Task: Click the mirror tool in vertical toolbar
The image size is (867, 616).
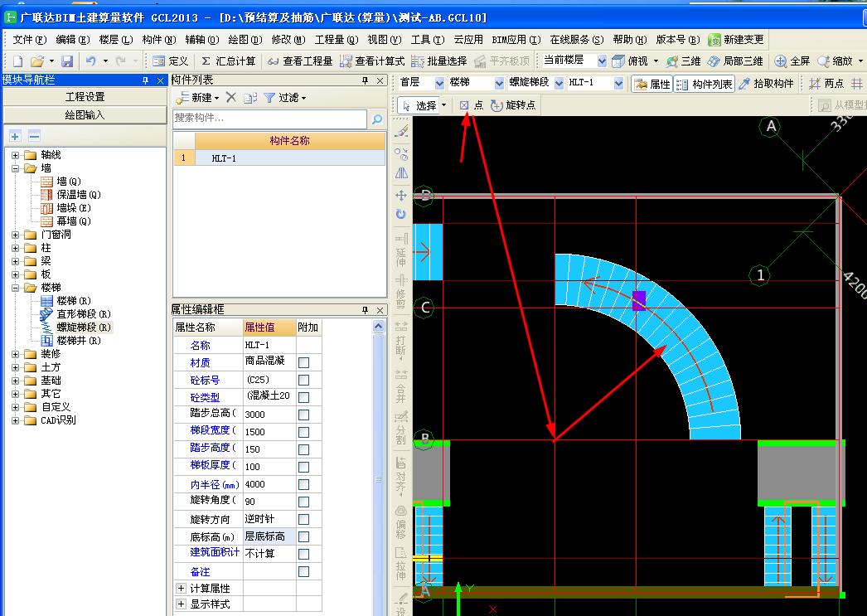Action: tap(401, 173)
